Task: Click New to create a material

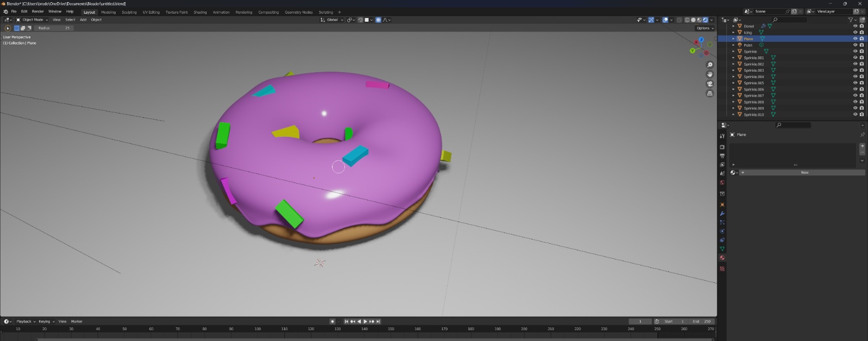Action: (805, 173)
